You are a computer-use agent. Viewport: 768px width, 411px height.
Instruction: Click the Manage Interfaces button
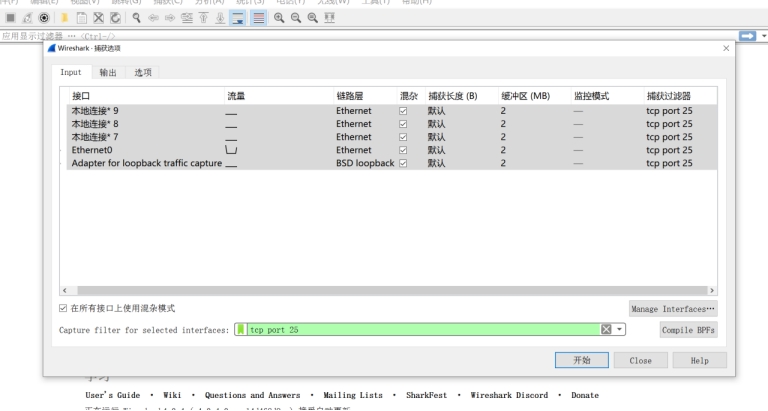coord(673,309)
